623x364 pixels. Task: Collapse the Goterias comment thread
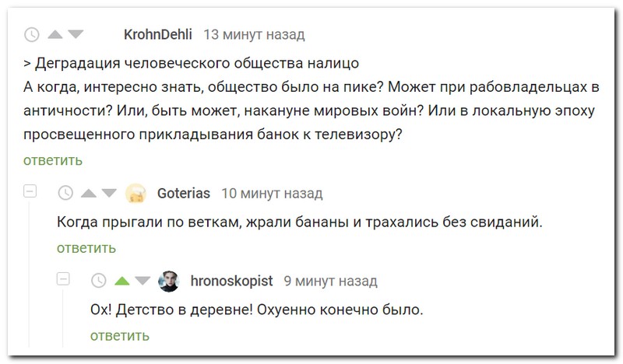(x=30, y=191)
